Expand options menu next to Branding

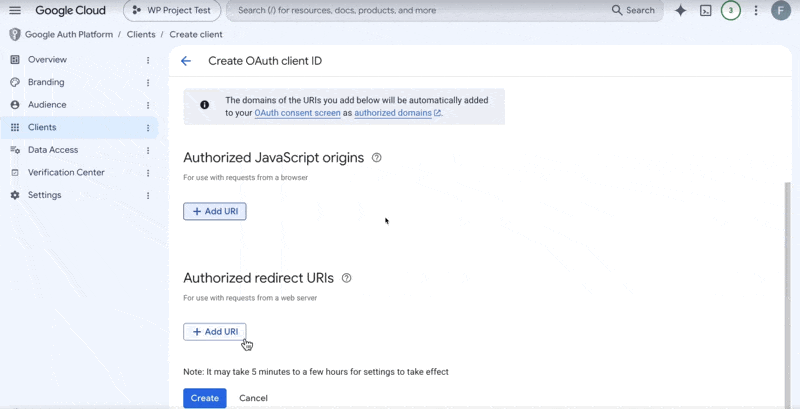148,83
